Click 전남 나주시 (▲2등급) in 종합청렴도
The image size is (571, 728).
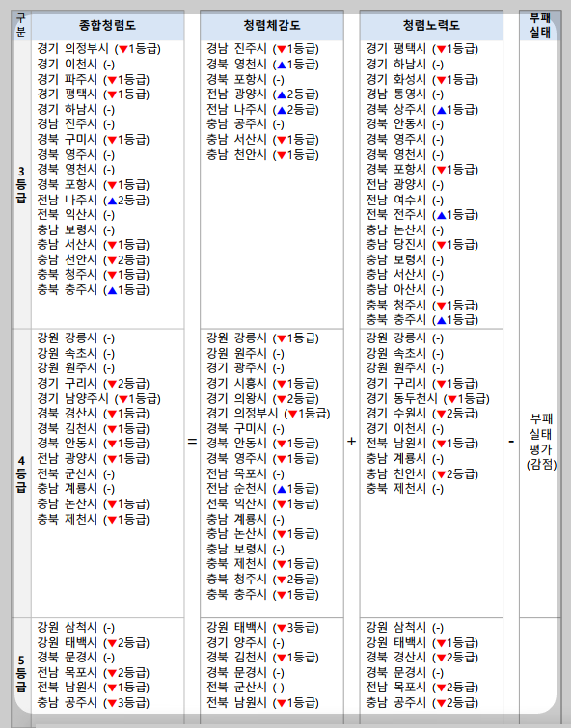[94, 201]
